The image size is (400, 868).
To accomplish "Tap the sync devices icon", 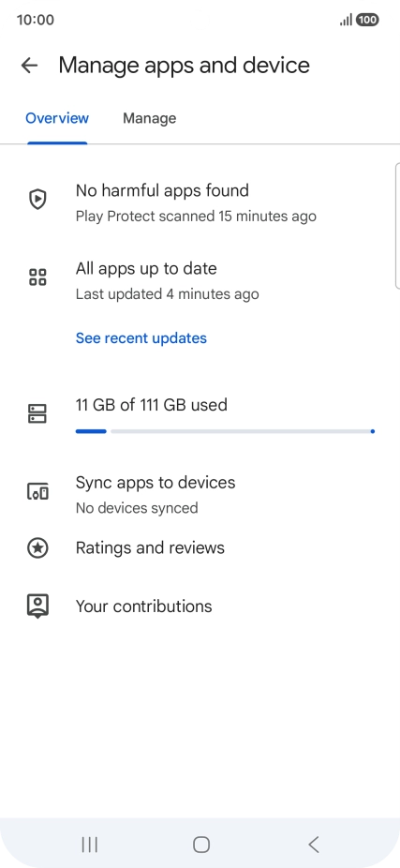I will pyautogui.click(x=37, y=491).
